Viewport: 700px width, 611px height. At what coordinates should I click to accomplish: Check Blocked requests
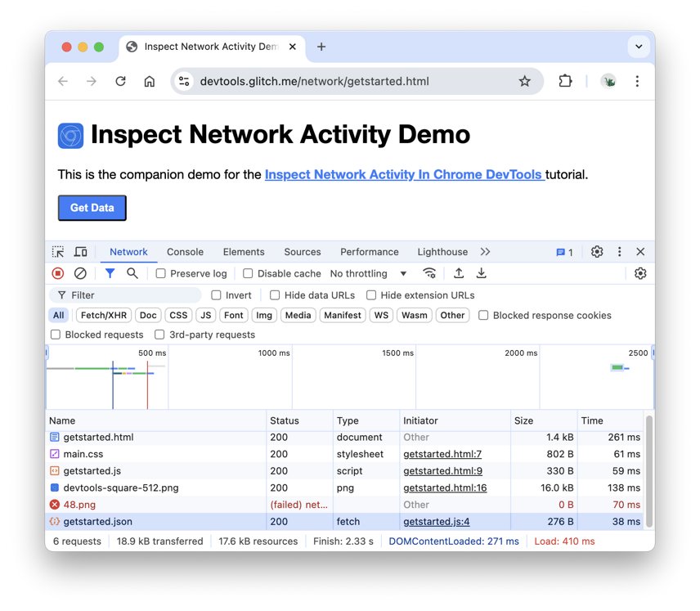[56, 335]
